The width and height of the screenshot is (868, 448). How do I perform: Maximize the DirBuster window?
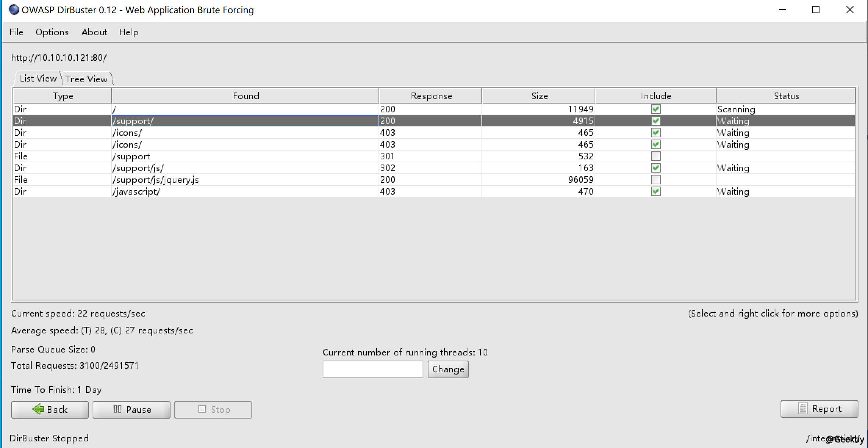pos(816,10)
